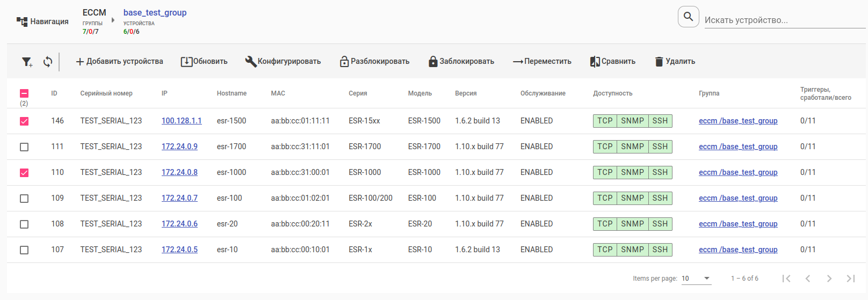Image resolution: width=868 pixels, height=300 pixels.
Task: Toggle the header select-all checkbox
Action: (24, 93)
